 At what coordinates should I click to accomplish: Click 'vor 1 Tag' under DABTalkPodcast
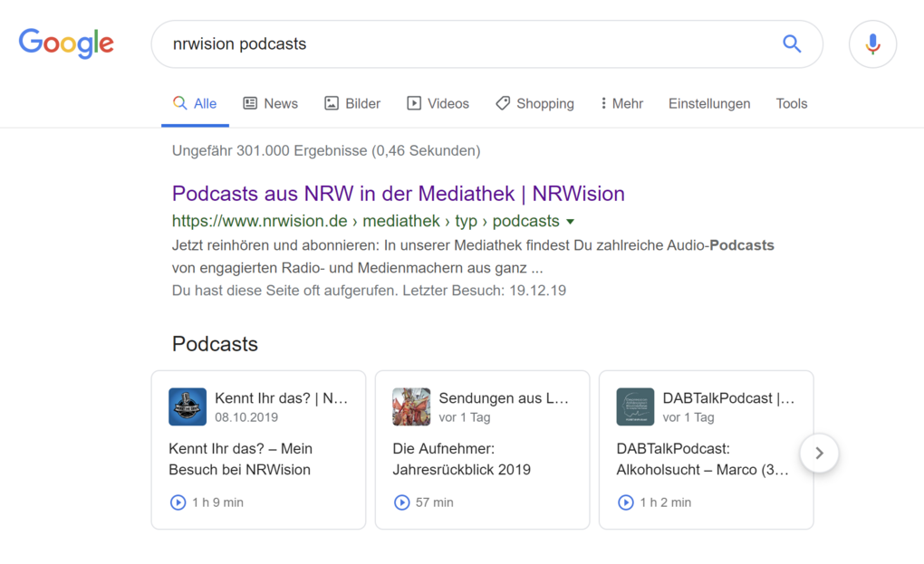pyautogui.click(x=688, y=417)
